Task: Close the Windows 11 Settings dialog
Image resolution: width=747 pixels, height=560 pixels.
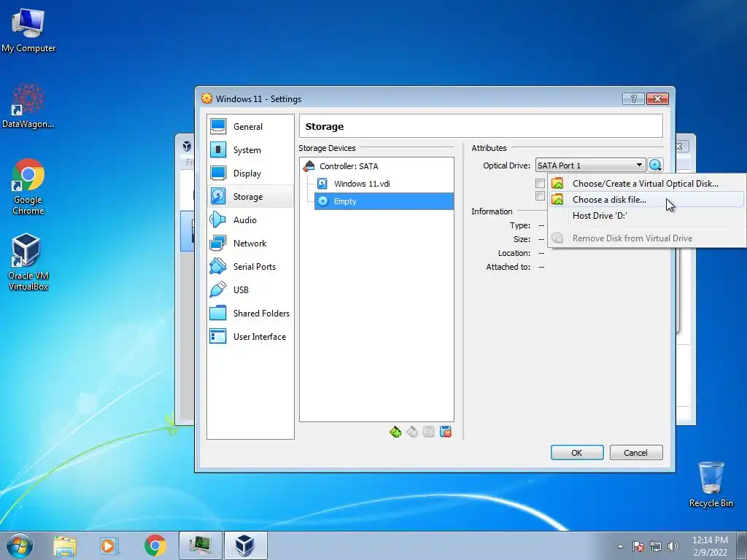Action: (657, 98)
